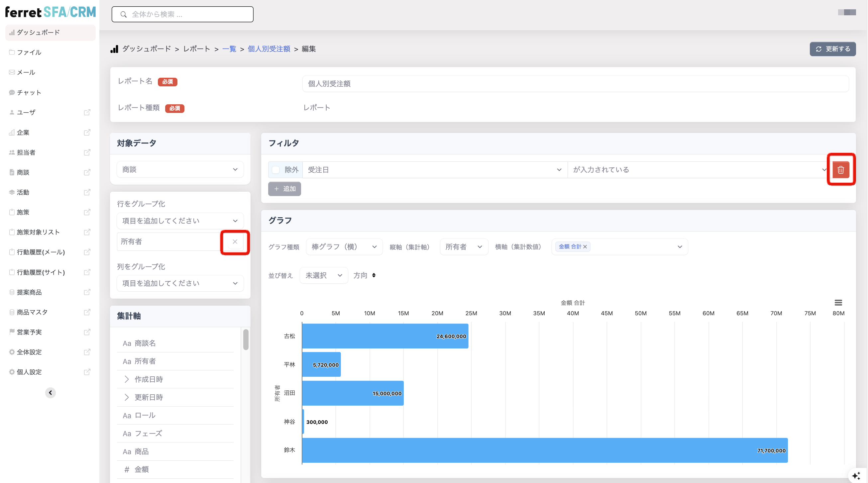This screenshot has height=483, width=868.
Task: Open the グラフ種類 dropdown
Action: pos(344,247)
